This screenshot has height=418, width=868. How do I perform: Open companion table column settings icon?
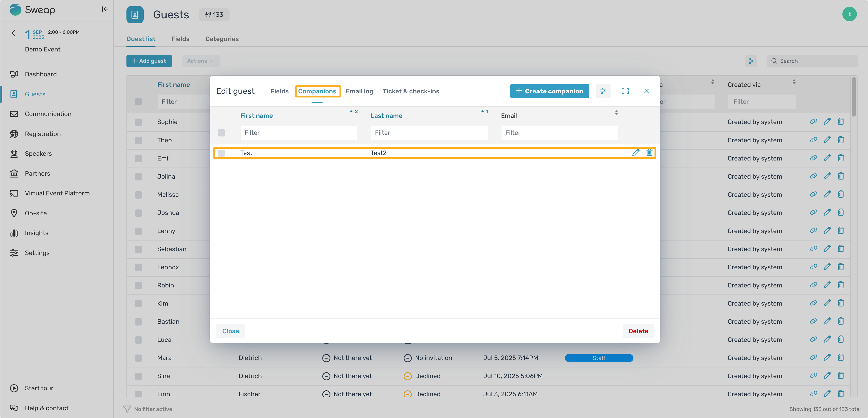pos(603,91)
